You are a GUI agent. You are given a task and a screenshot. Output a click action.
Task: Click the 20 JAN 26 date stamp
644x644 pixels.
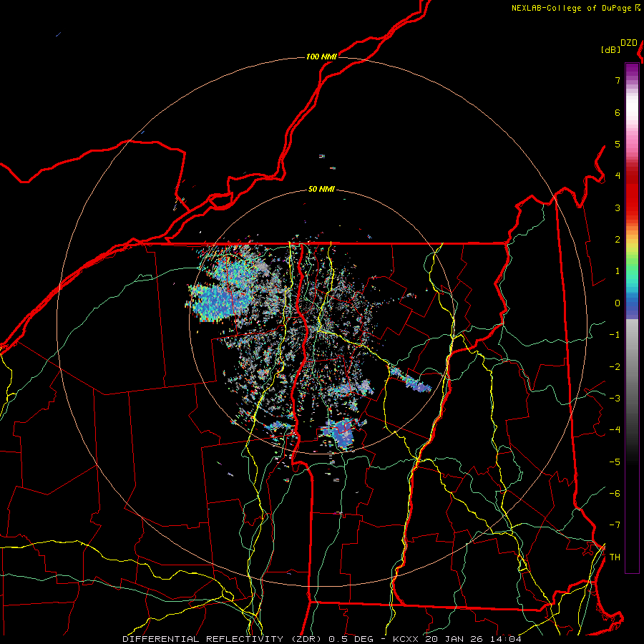(454, 639)
